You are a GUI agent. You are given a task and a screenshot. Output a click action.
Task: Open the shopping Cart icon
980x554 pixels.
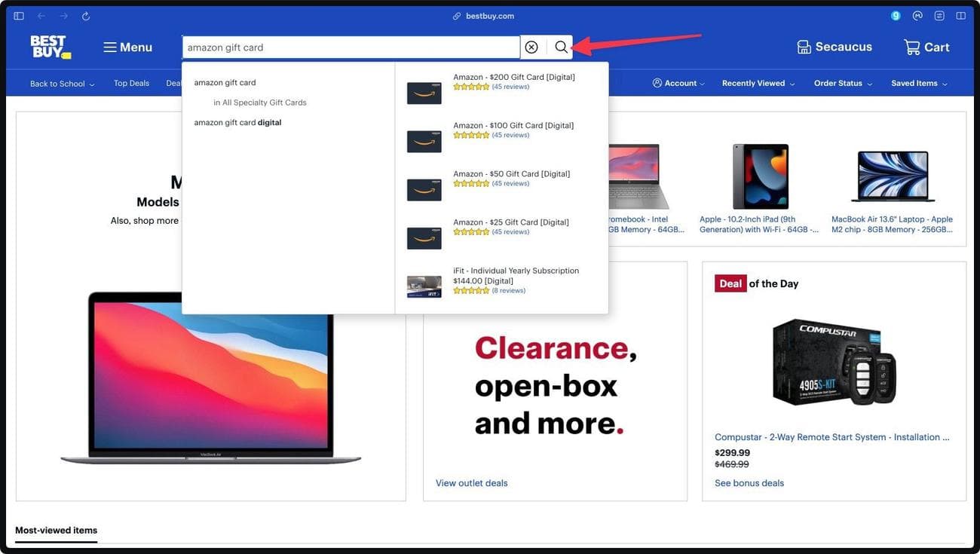click(911, 46)
